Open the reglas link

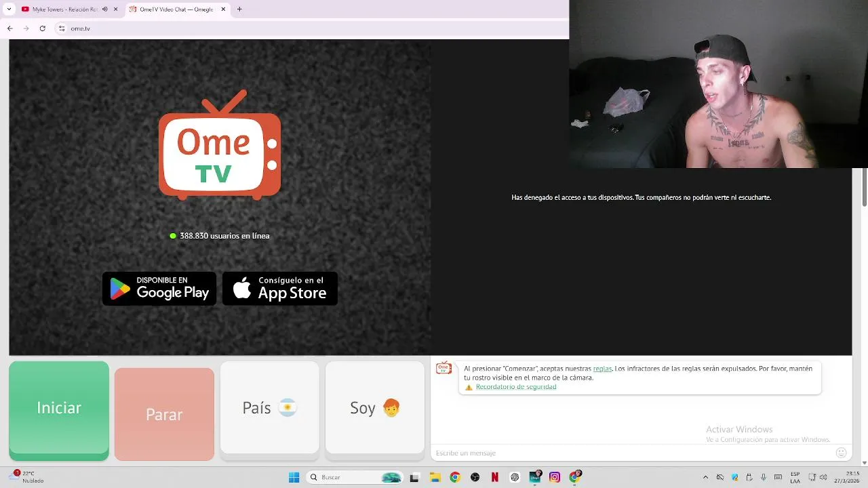pos(602,369)
